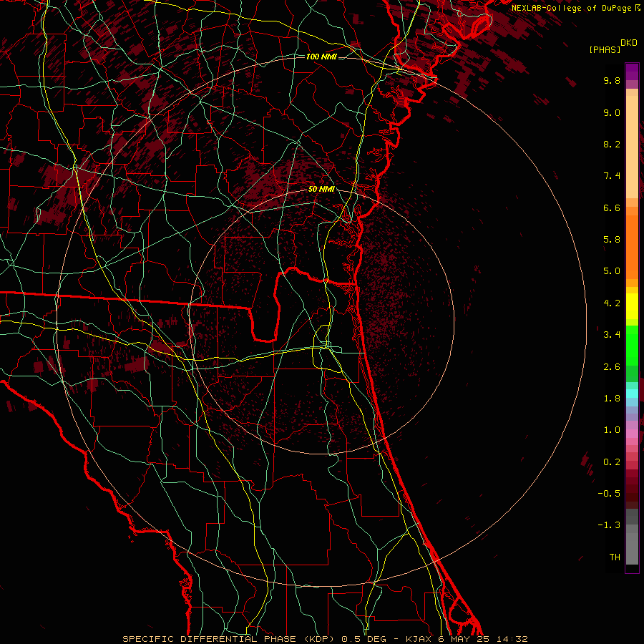The height and width of the screenshot is (644, 644).
Task: Pick the purple band topping the color bar
Action: click(x=632, y=72)
